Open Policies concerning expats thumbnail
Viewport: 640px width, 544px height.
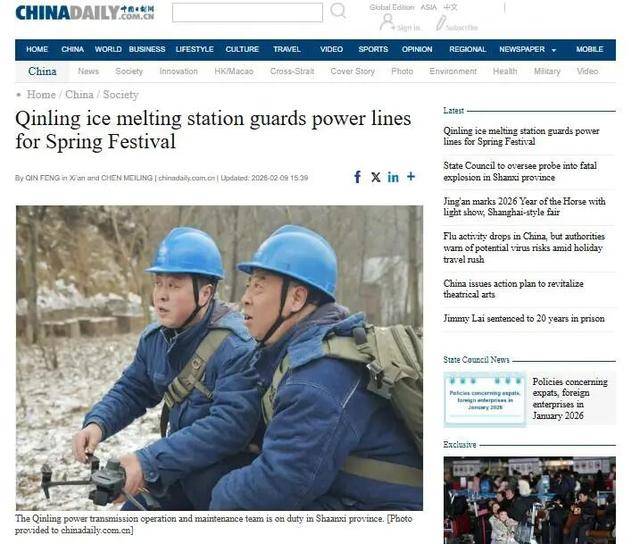485,400
